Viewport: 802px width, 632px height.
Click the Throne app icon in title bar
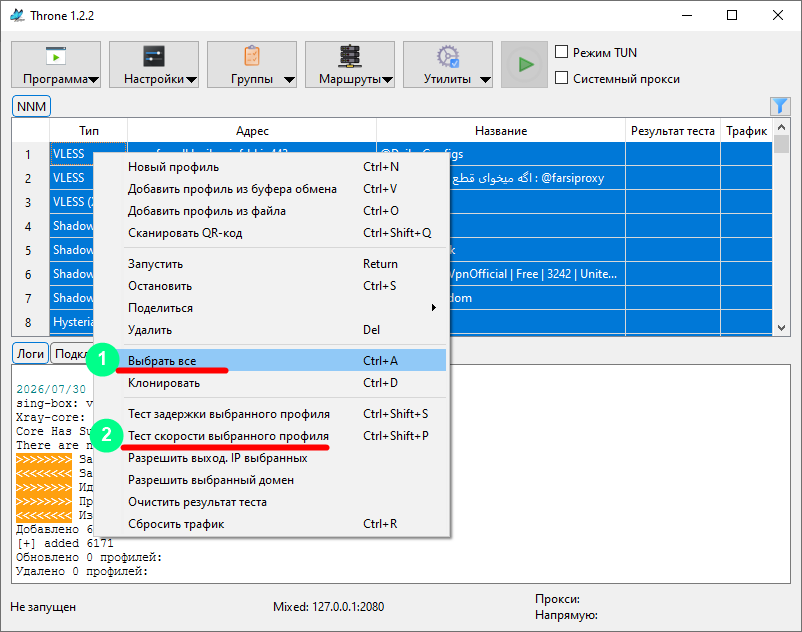pyautogui.click(x=17, y=15)
